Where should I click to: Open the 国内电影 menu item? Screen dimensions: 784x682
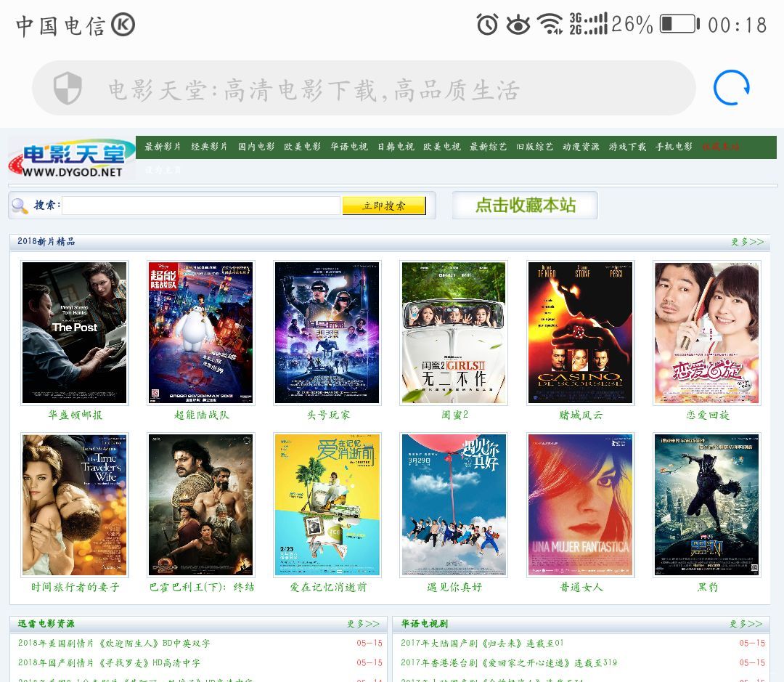point(256,147)
